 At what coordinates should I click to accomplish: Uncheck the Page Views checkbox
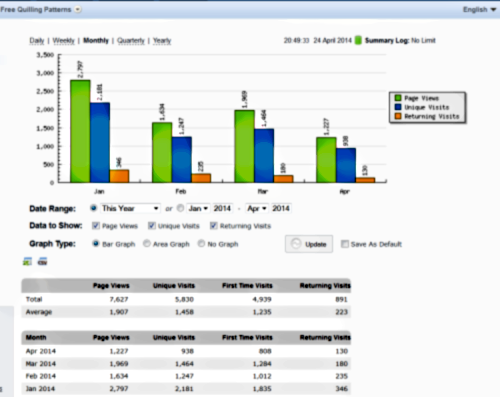(96, 226)
